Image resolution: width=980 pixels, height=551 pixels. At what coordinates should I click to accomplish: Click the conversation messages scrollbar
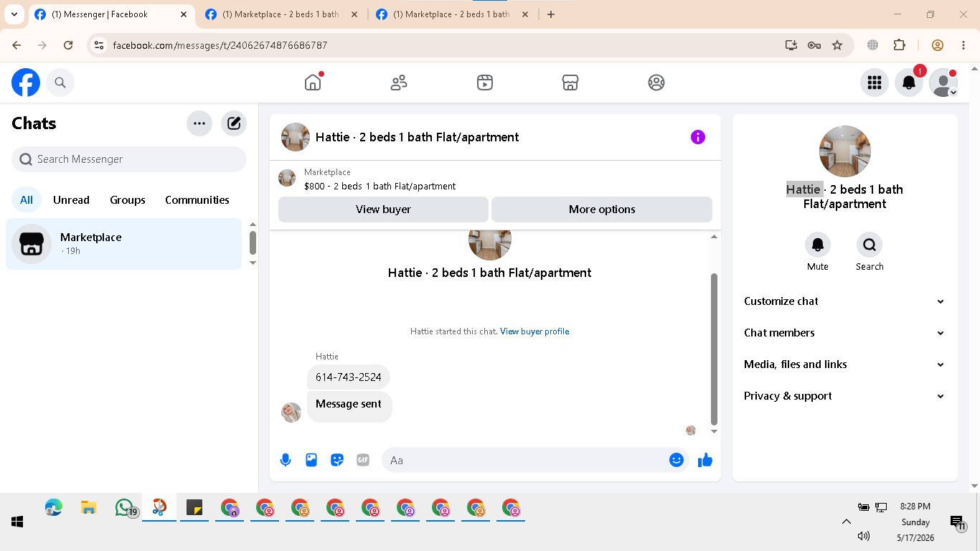click(x=714, y=349)
